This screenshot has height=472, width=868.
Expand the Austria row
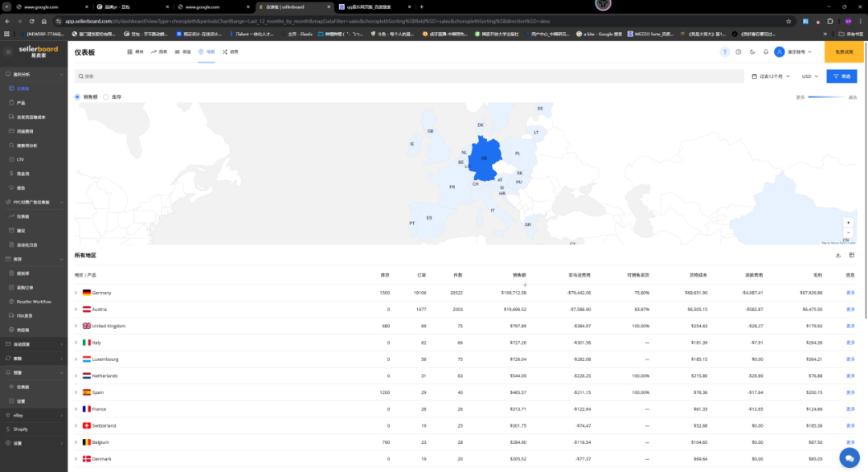tap(76, 309)
